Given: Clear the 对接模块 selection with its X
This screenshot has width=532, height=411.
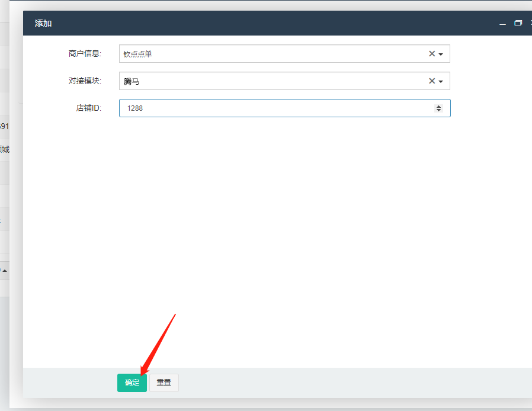Looking at the screenshot, I should (x=431, y=81).
